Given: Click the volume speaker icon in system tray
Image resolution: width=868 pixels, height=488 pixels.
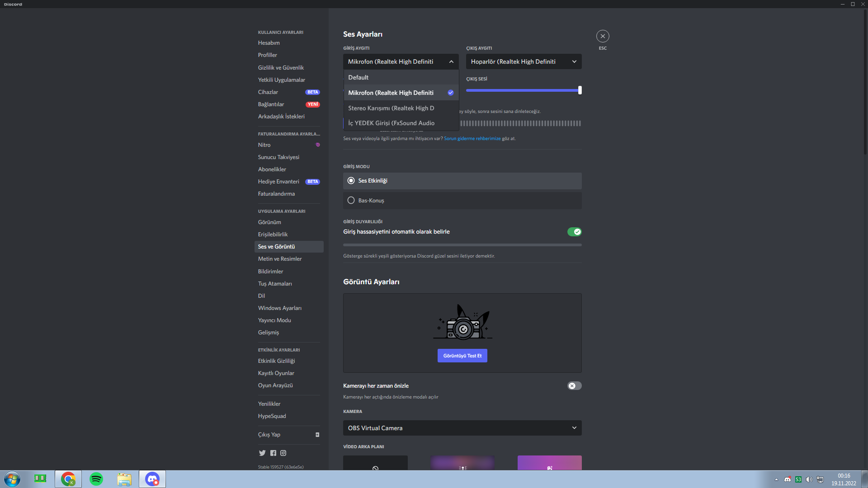Looking at the screenshot, I should 809,479.
